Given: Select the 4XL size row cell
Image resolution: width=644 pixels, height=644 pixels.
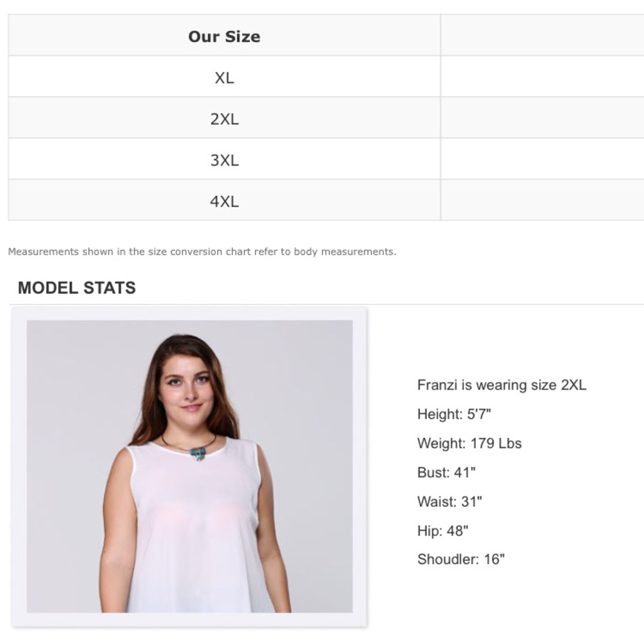Looking at the screenshot, I should [x=224, y=202].
